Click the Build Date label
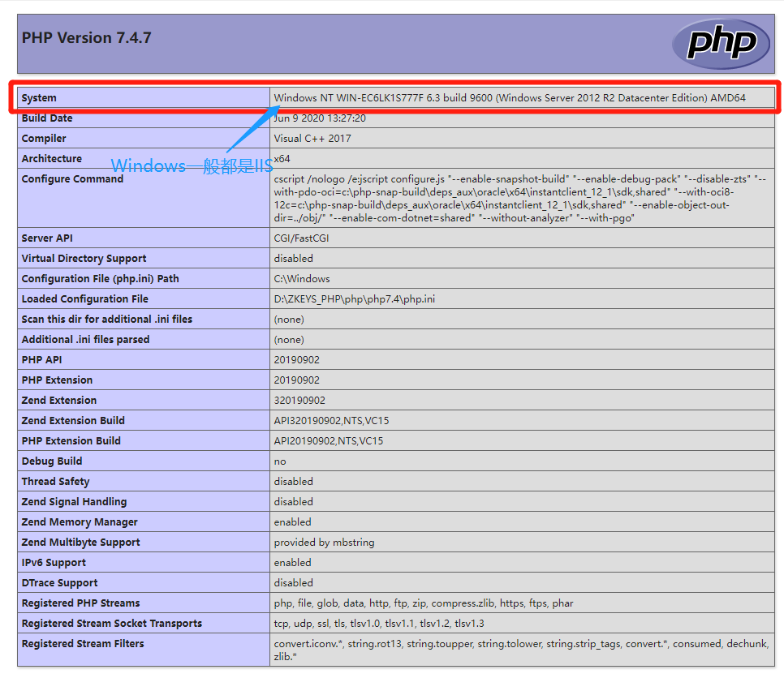This screenshot has height=678, width=784. point(47,118)
